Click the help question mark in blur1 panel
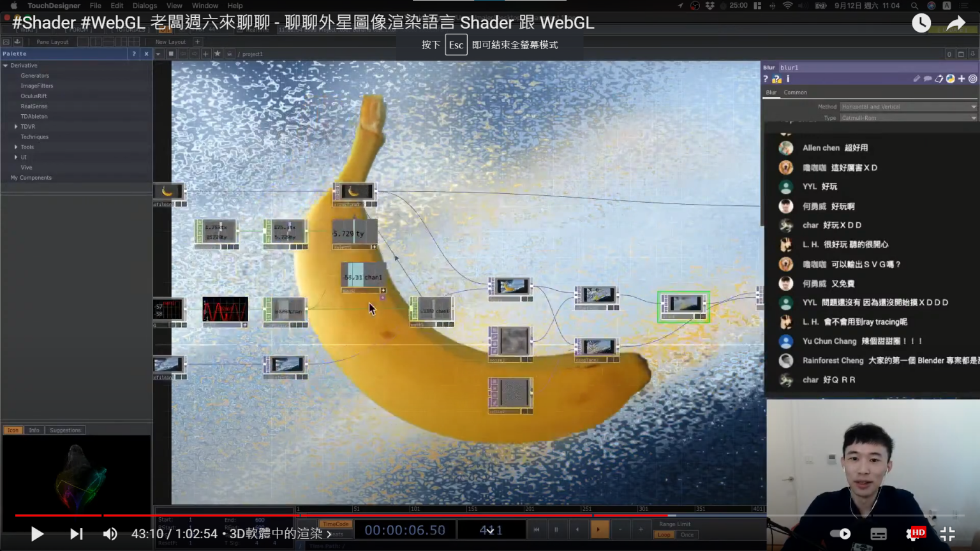This screenshot has height=551, width=980. [x=766, y=78]
